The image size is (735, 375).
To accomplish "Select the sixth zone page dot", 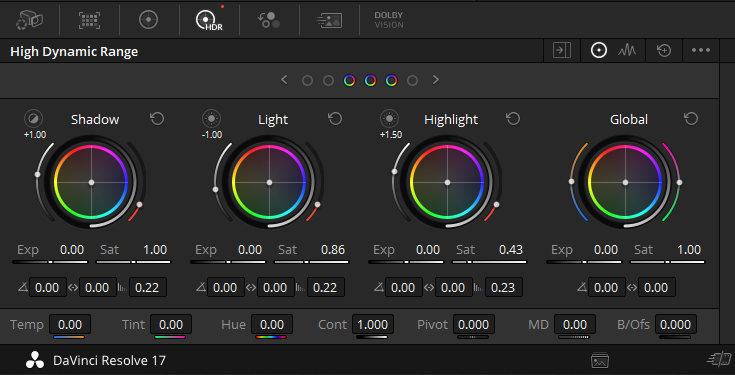I will coord(412,81).
